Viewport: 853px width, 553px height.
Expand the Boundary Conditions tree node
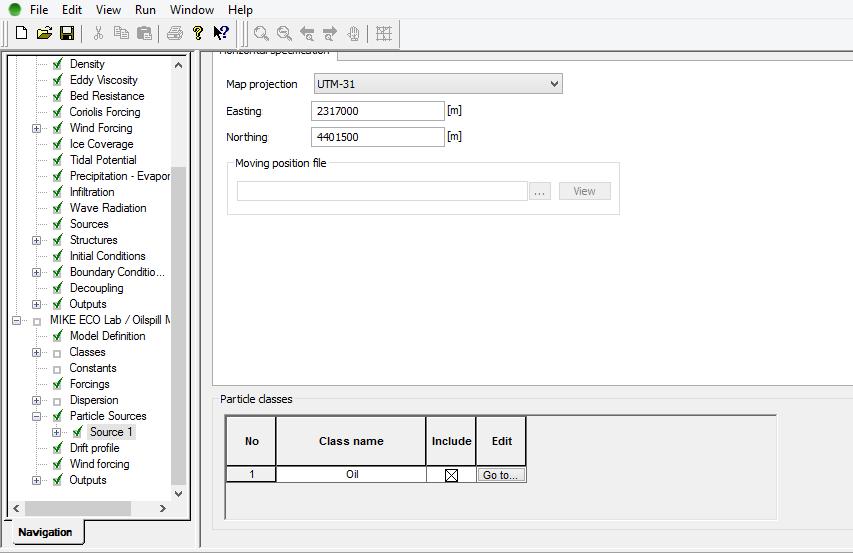(36, 272)
